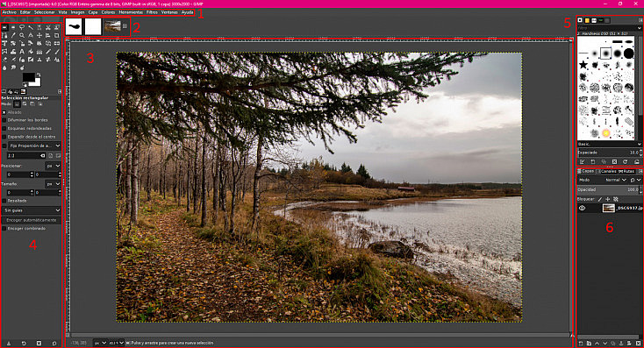Select the Crop tool
The image size is (644, 348).
(x=57, y=35)
